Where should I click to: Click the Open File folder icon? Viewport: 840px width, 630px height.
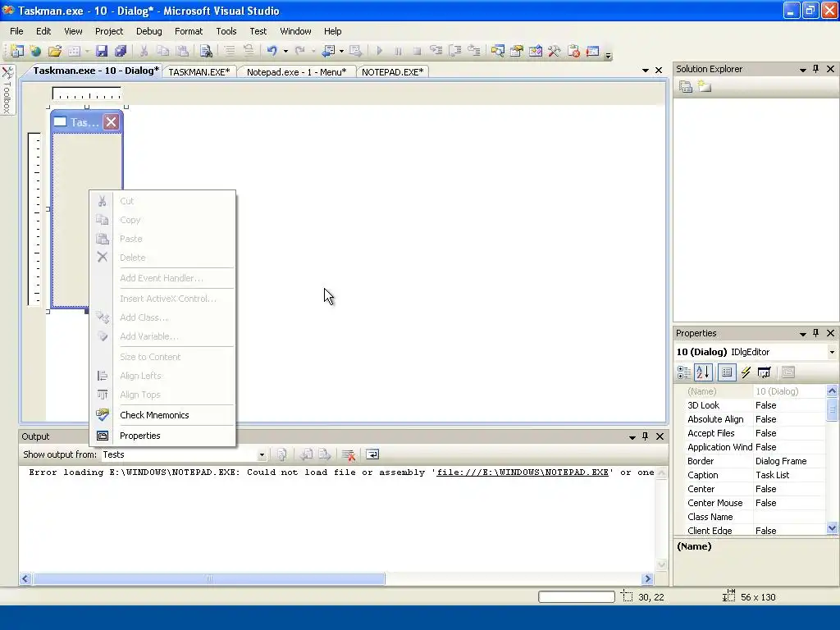click(55, 51)
